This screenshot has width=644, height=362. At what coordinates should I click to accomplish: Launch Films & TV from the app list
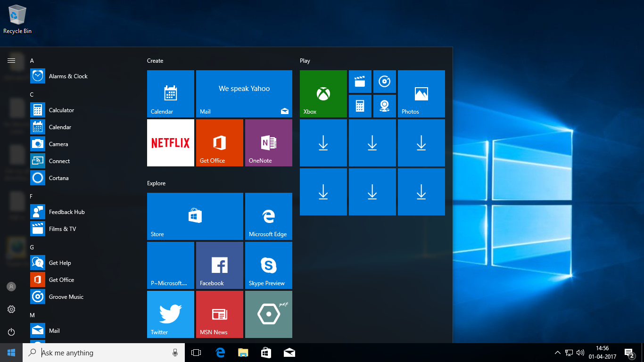[85, 229]
